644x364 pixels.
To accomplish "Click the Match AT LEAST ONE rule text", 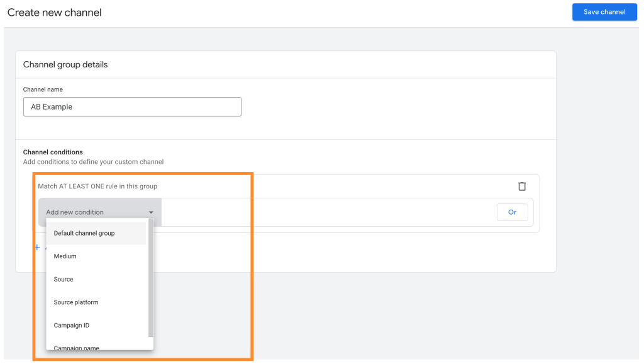I will [x=97, y=186].
